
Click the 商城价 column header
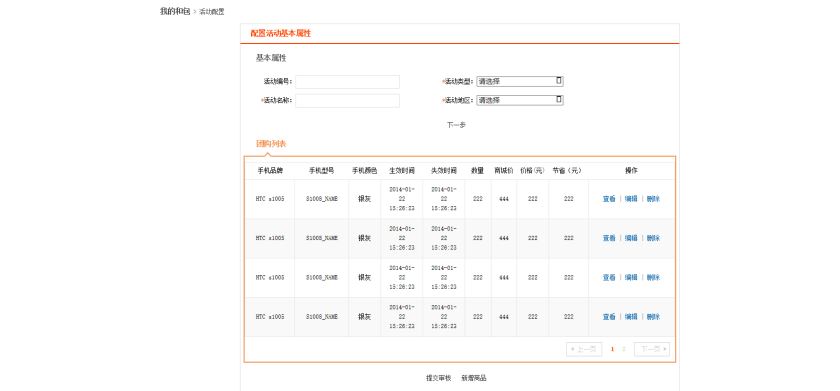[x=504, y=171]
